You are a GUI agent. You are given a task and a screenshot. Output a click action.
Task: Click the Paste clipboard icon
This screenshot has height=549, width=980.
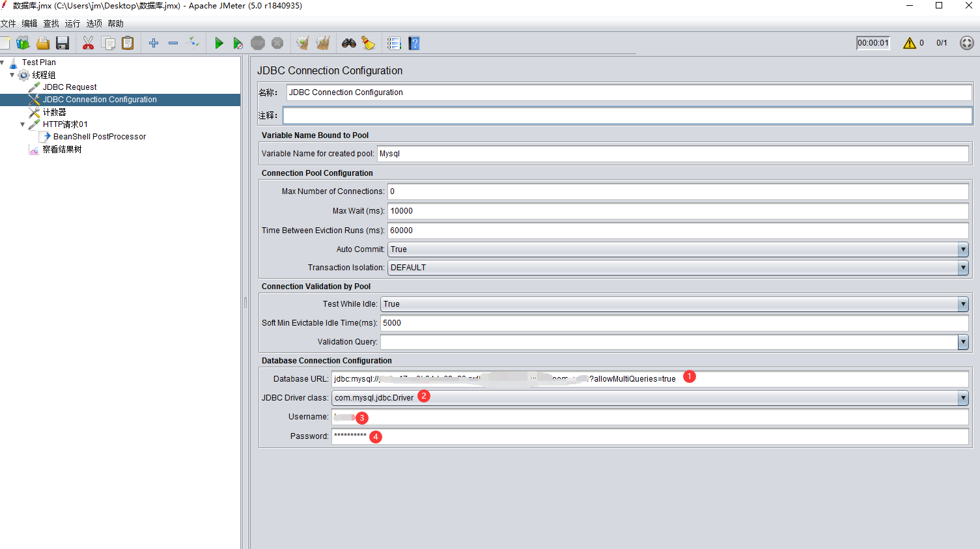click(x=128, y=43)
